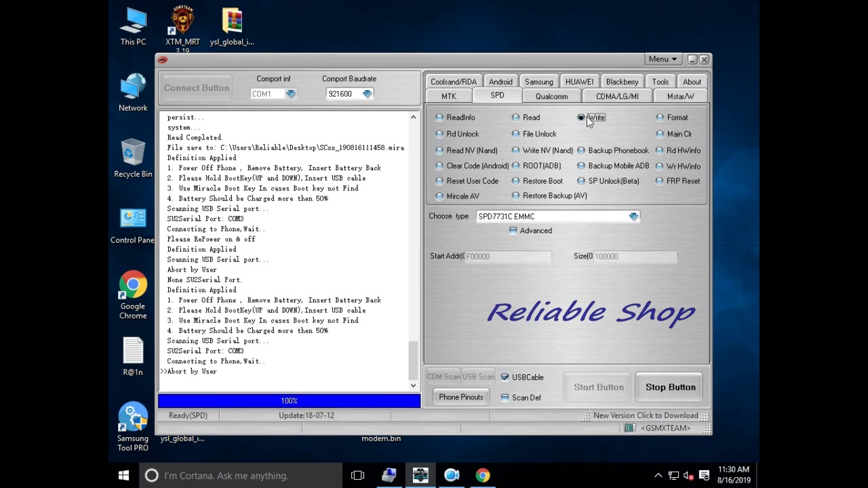Switch to the Qualcomm tab
The width and height of the screenshot is (868, 488).
(551, 97)
